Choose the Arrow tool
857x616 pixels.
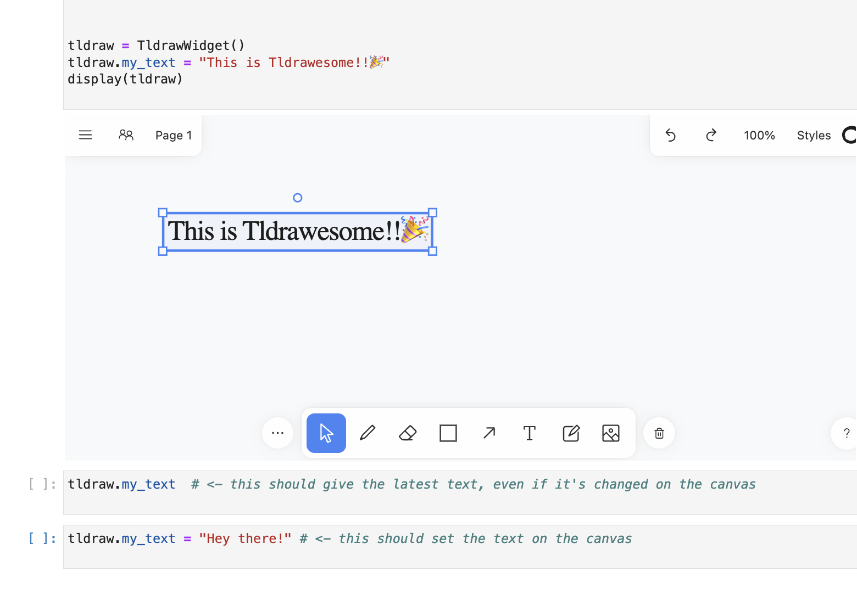(488, 433)
